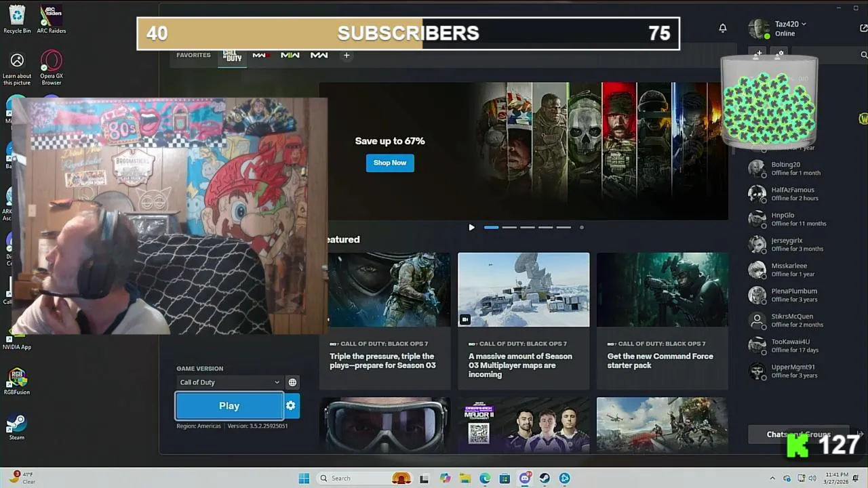
Task: Open Learn about this picture icon
Action: 17,69
